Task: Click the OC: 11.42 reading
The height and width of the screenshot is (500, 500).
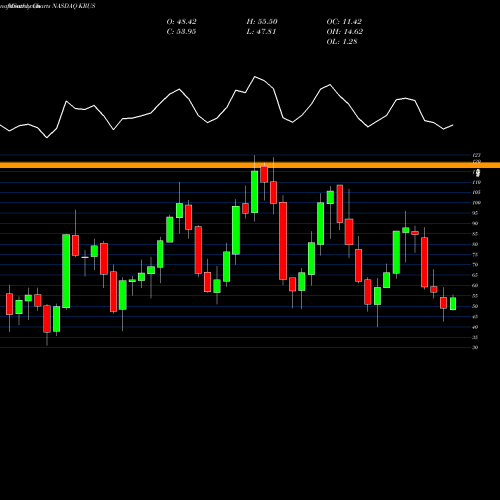Action: point(344,22)
